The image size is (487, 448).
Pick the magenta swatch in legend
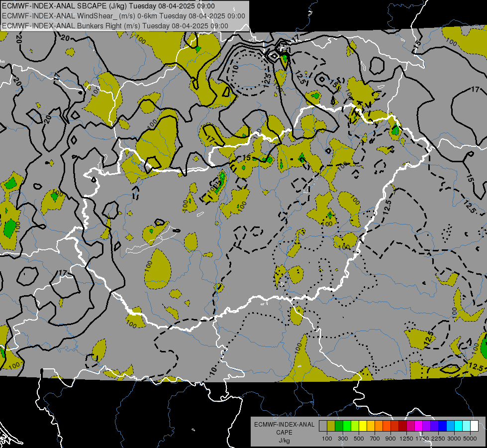click(x=419, y=426)
